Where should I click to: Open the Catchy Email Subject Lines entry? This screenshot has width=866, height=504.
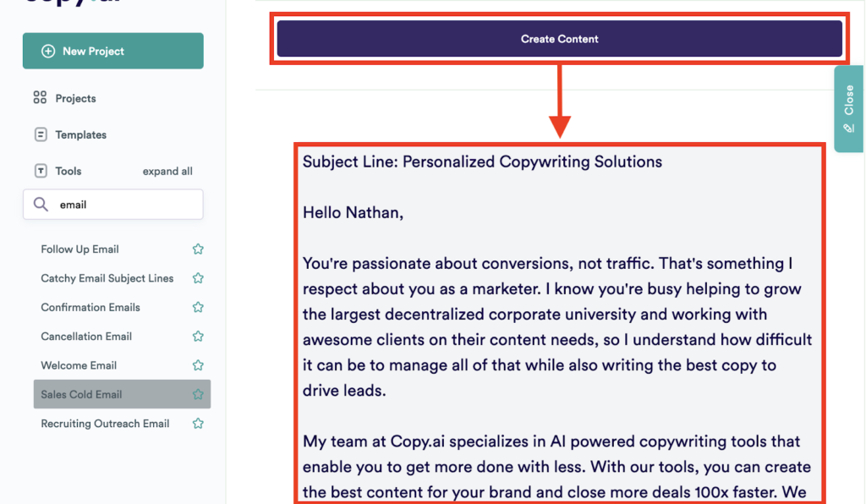pos(107,277)
